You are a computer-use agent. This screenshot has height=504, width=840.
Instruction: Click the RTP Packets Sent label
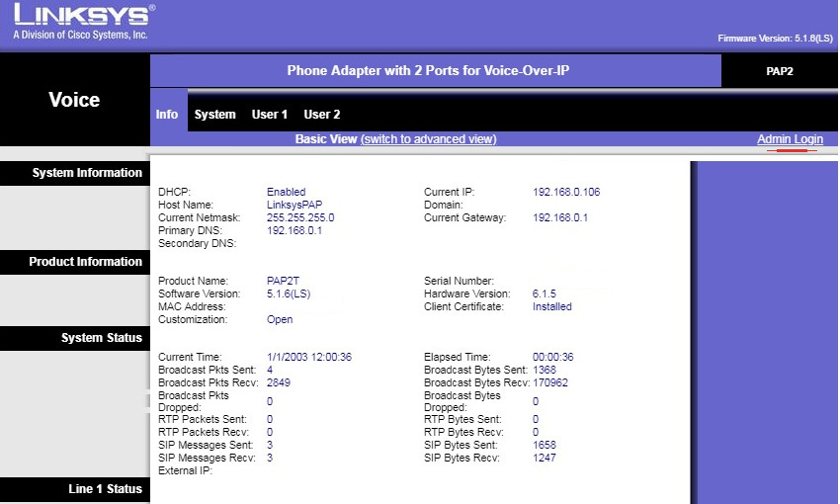pyautogui.click(x=202, y=419)
